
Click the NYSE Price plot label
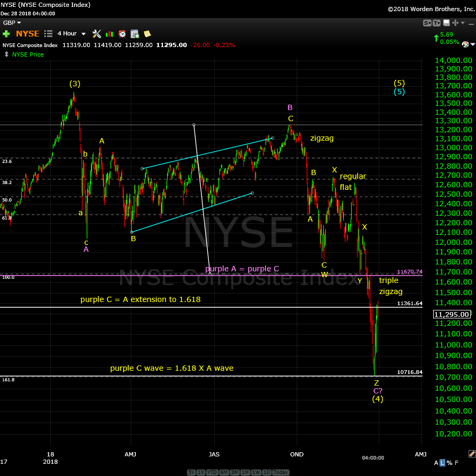click(x=28, y=54)
